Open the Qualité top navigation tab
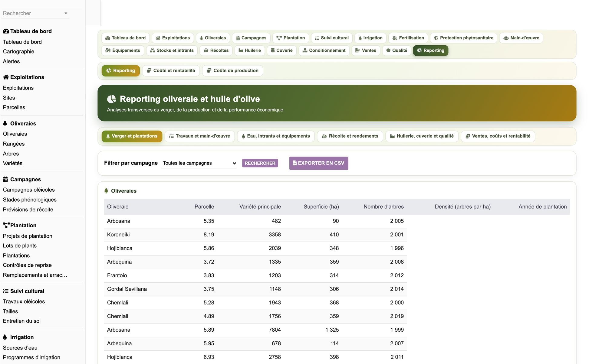589x364 pixels. pos(397,50)
